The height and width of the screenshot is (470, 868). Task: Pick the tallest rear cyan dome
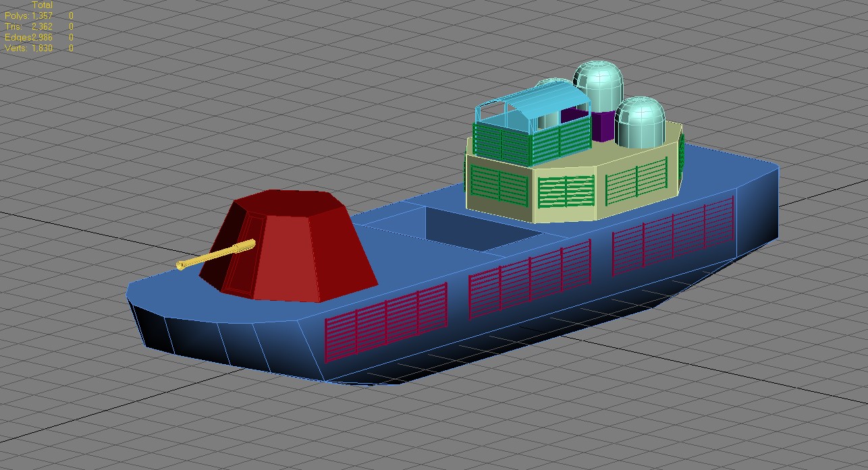tap(599, 84)
